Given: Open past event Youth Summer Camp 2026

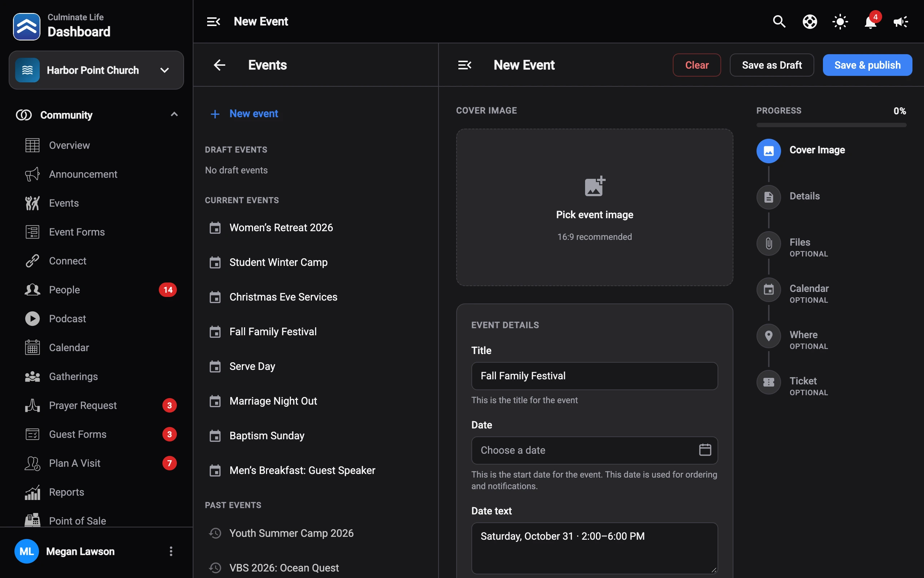Looking at the screenshot, I should tap(315, 533).
